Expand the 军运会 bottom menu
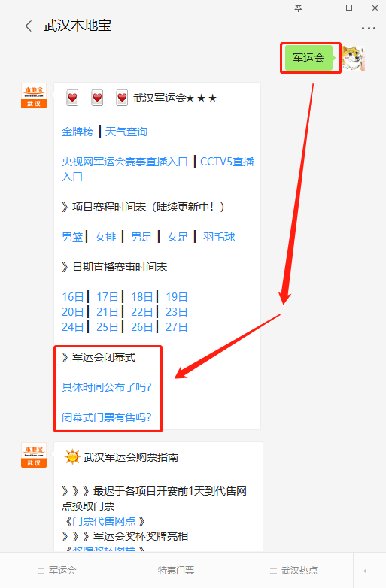The image size is (386, 588). click(x=58, y=571)
